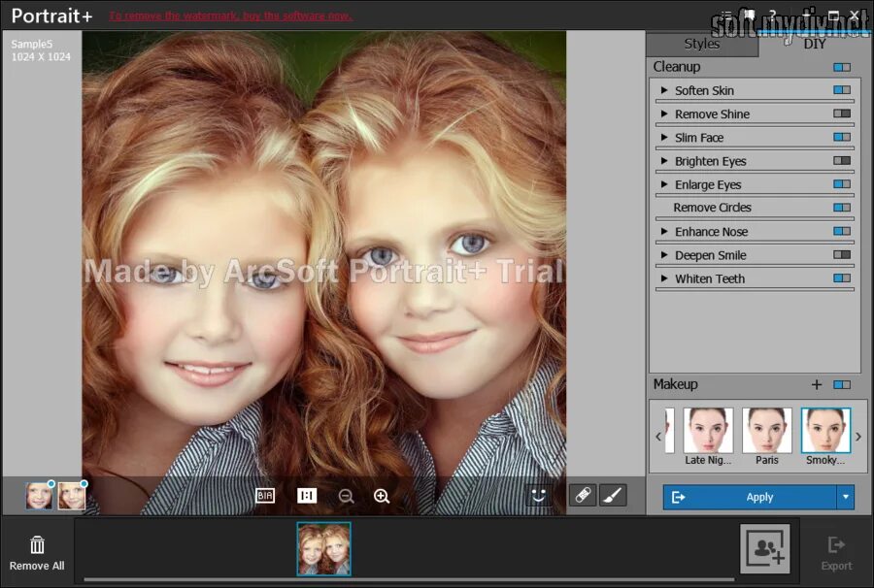
Task: Open the Apply button dropdown arrow
Action: pos(846,497)
